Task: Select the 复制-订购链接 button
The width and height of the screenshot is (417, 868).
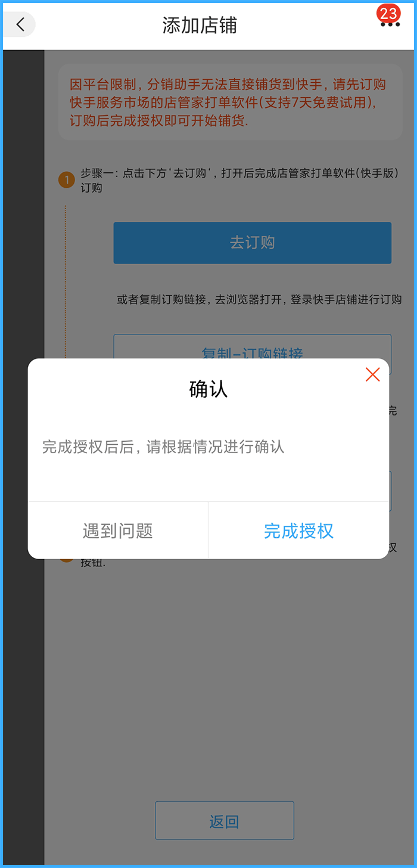Action: [253, 347]
